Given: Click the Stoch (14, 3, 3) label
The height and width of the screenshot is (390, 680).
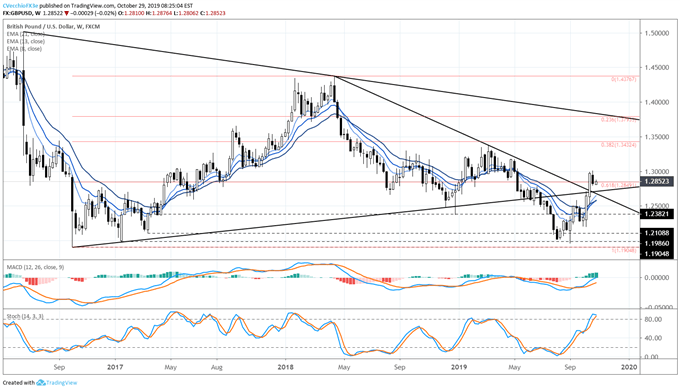Looking at the screenshot, I should click(24, 317).
